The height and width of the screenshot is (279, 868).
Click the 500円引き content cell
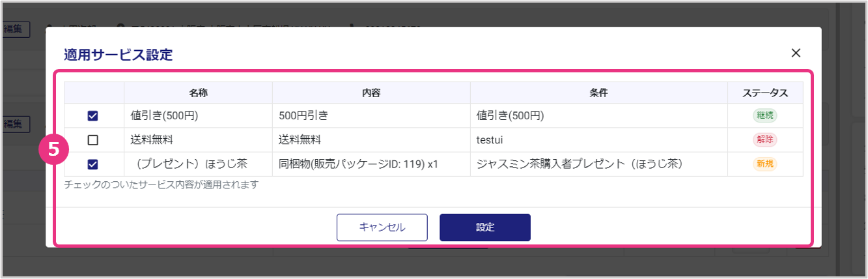(303, 116)
